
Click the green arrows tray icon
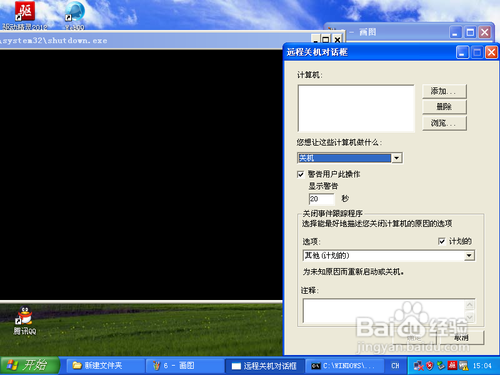click(x=441, y=366)
